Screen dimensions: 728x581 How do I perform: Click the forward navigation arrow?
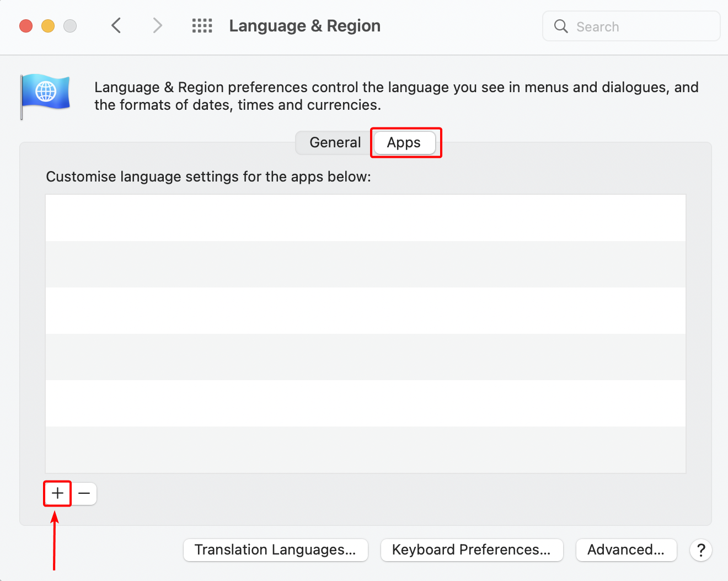(158, 25)
